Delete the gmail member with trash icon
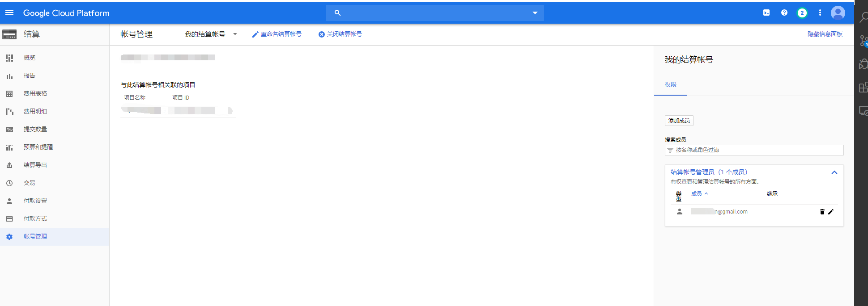The height and width of the screenshot is (306, 868). coord(822,212)
